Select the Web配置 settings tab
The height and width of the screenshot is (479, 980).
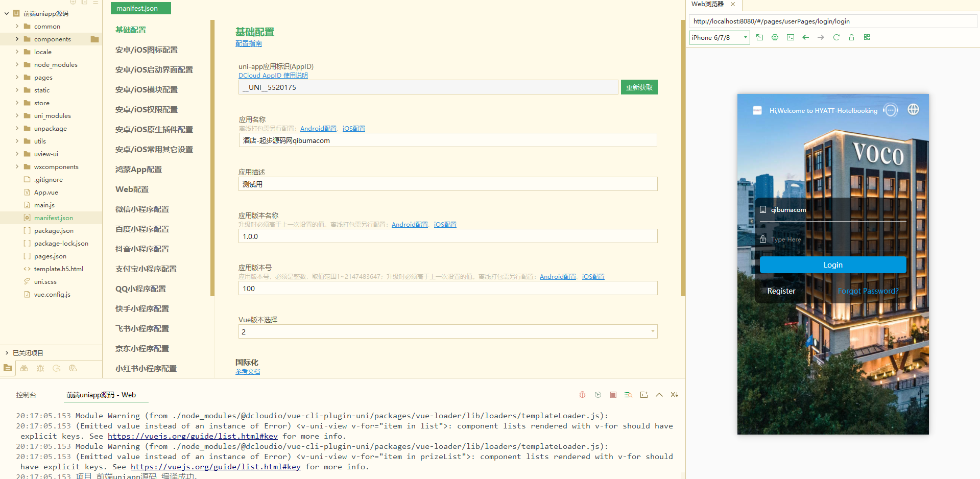pos(132,189)
